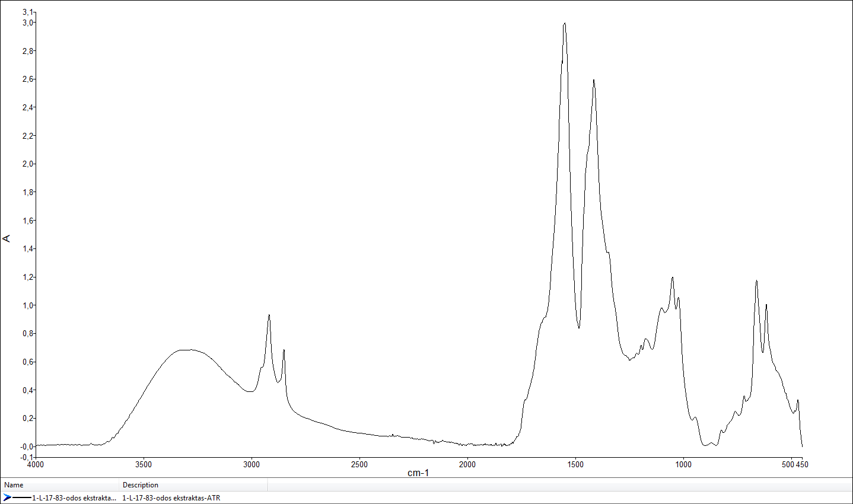Click the tallest peak apex near 1550 cm-1

(565, 24)
